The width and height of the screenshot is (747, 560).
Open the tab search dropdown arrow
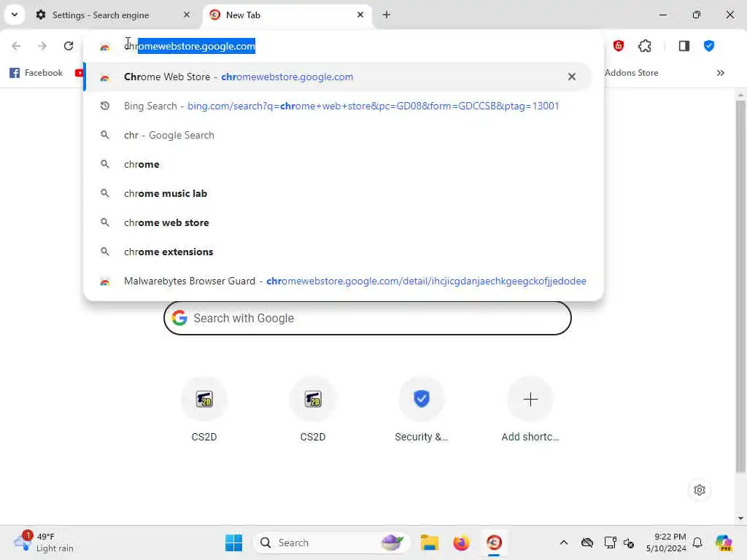point(15,15)
